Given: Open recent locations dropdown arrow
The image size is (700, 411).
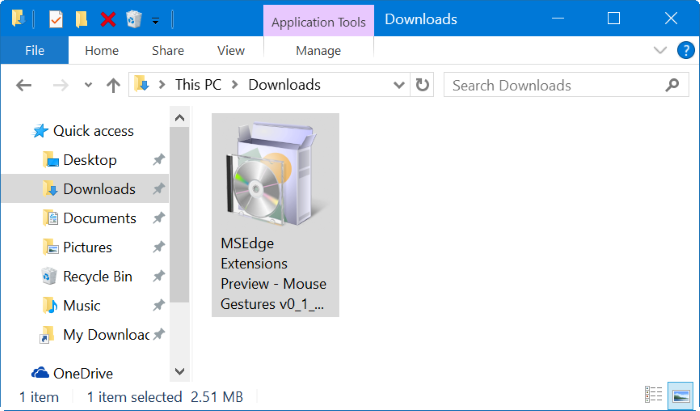Looking at the screenshot, I should tap(88, 86).
